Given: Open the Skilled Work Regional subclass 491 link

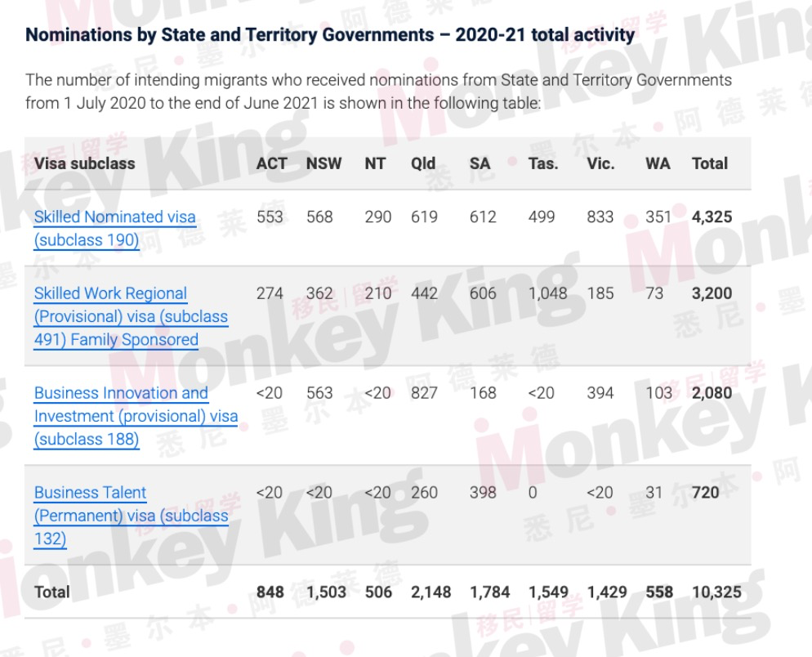Looking at the screenshot, I should 131,316.
